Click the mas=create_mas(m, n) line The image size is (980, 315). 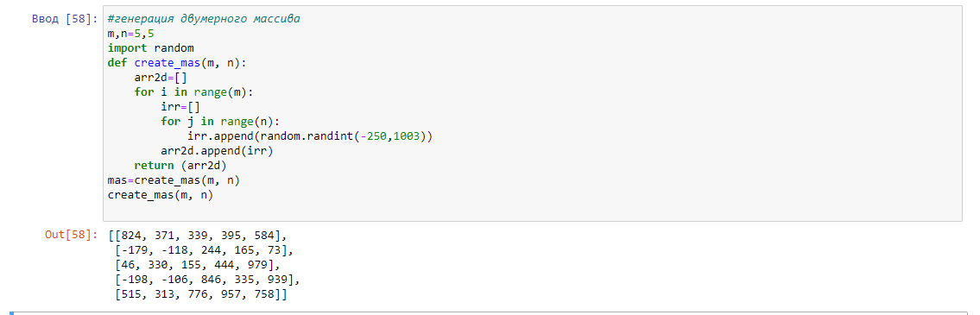click(174, 180)
